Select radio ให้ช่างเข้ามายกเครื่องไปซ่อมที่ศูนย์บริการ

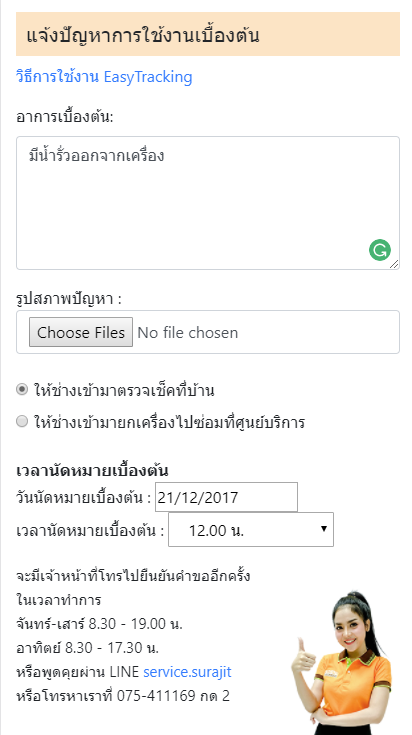coord(22,422)
